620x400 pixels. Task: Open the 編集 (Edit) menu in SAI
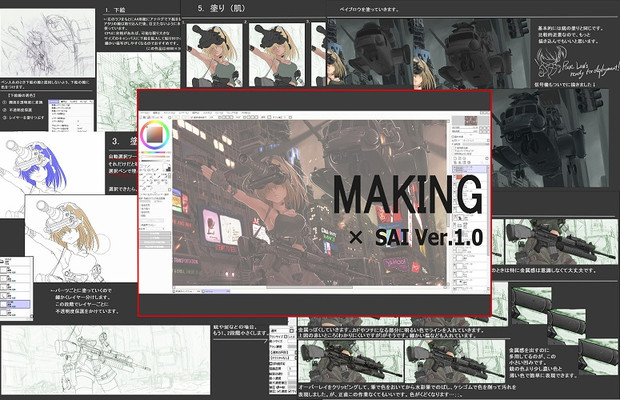(157, 113)
